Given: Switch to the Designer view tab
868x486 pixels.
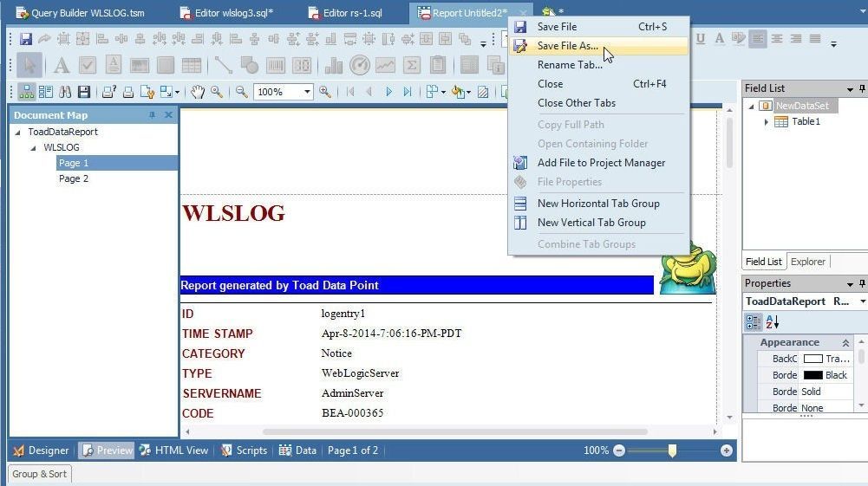Looking at the screenshot, I should [41, 450].
